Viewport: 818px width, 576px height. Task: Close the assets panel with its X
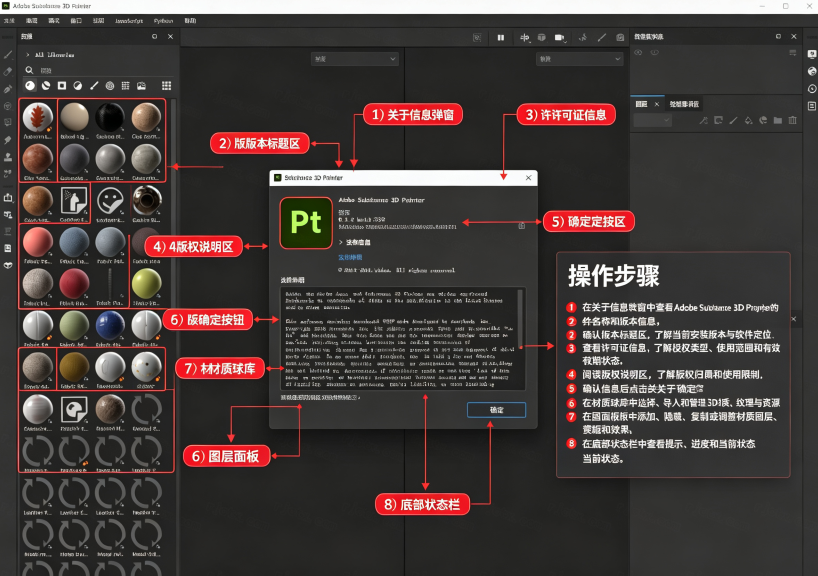pyautogui.click(x=170, y=37)
